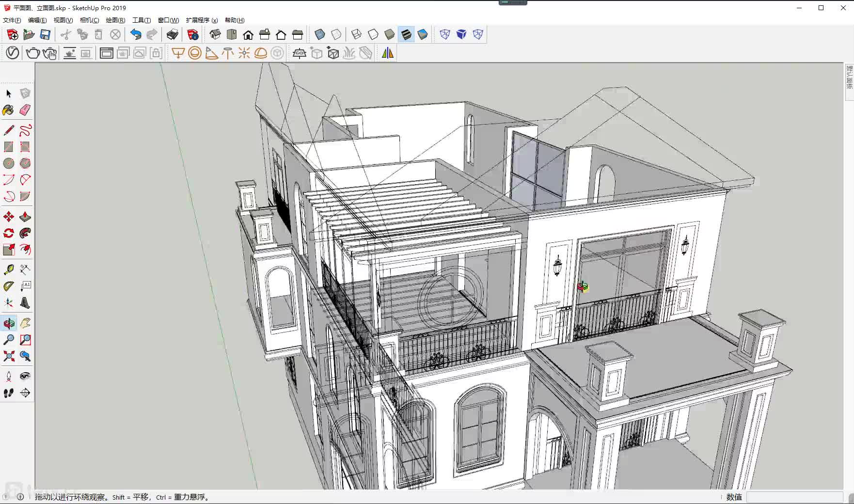
Task: Click the Zoom Extents tool
Action: pyautogui.click(x=9, y=356)
